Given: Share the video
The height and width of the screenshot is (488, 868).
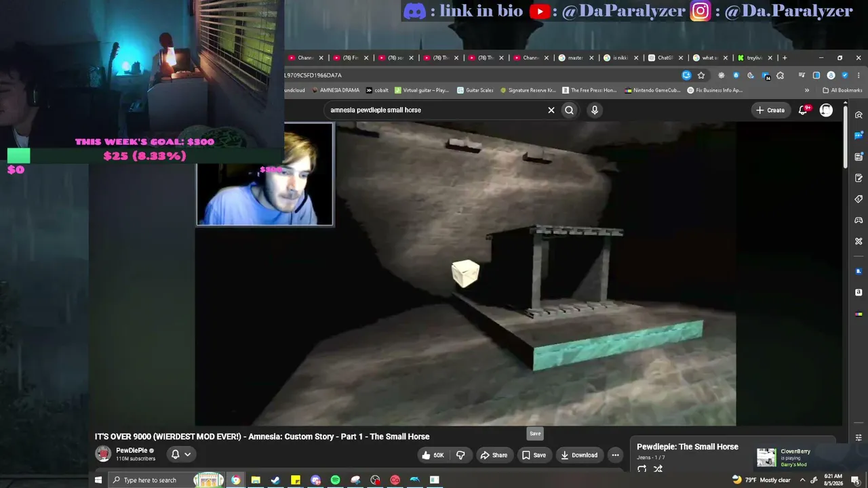Looking at the screenshot, I should (x=494, y=455).
